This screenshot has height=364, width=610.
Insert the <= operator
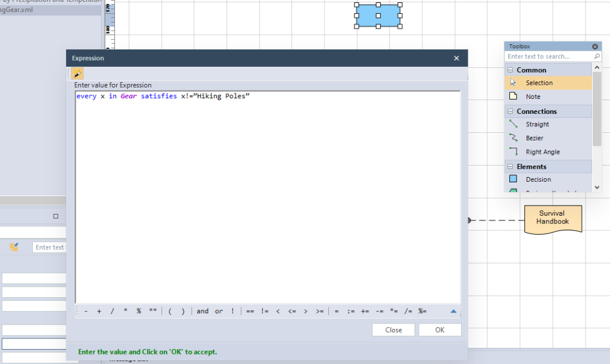point(292,311)
